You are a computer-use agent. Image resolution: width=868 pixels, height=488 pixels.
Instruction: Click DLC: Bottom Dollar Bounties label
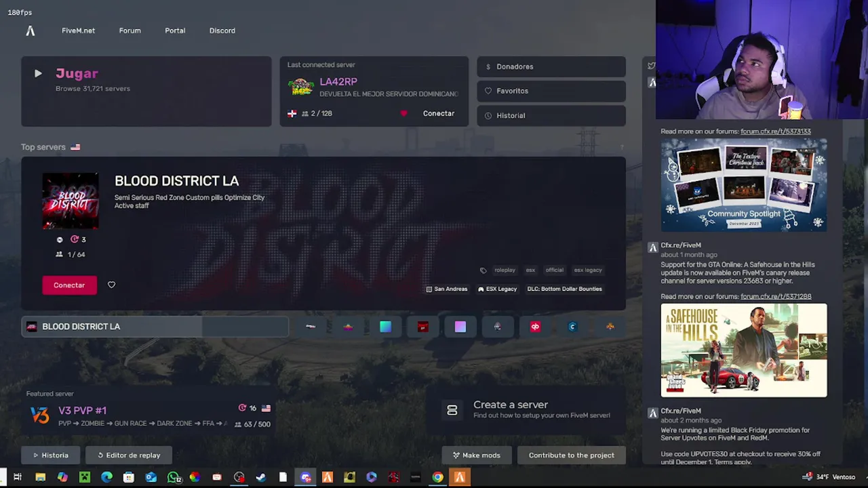click(x=564, y=289)
